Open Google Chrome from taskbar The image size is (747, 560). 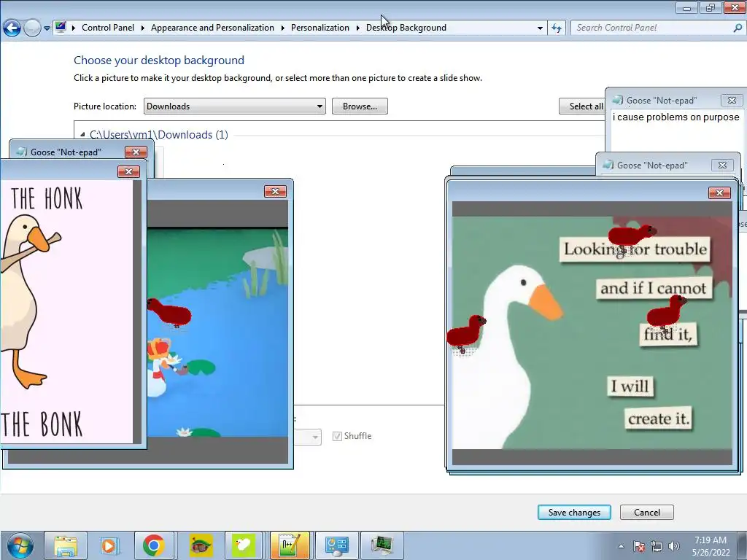(153, 545)
